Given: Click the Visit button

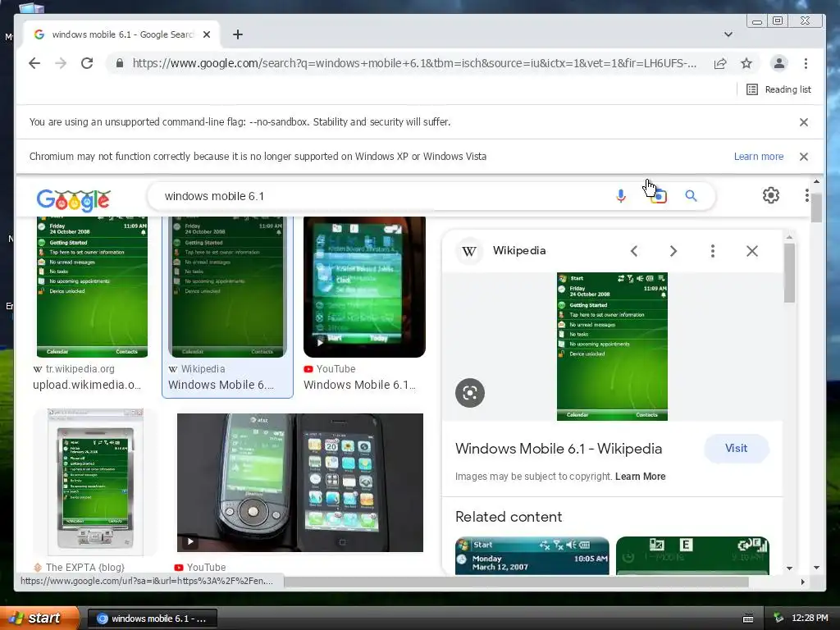Looking at the screenshot, I should coord(737,449).
